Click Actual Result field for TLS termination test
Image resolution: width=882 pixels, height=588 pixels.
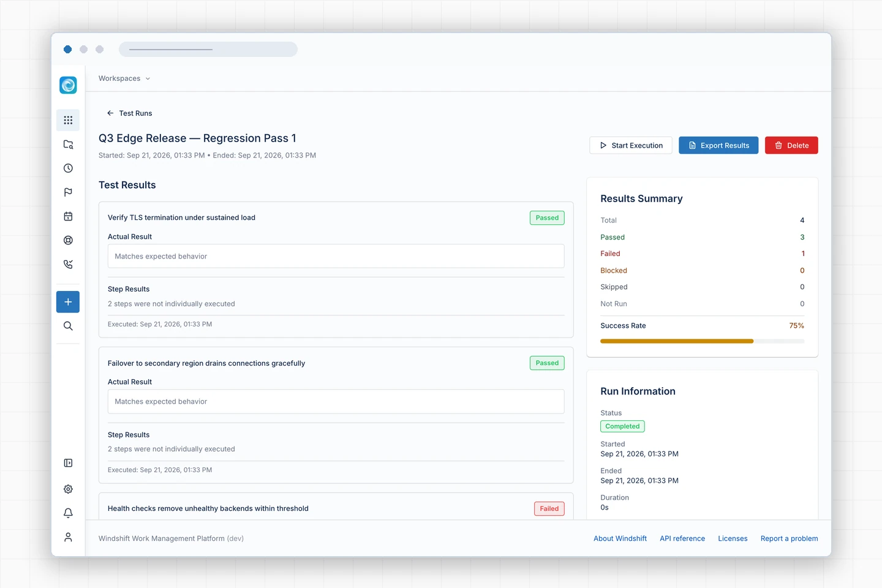click(336, 256)
